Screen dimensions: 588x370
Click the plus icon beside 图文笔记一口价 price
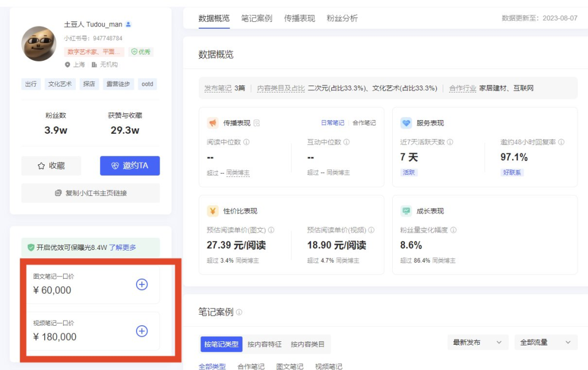tap(141, 284)
